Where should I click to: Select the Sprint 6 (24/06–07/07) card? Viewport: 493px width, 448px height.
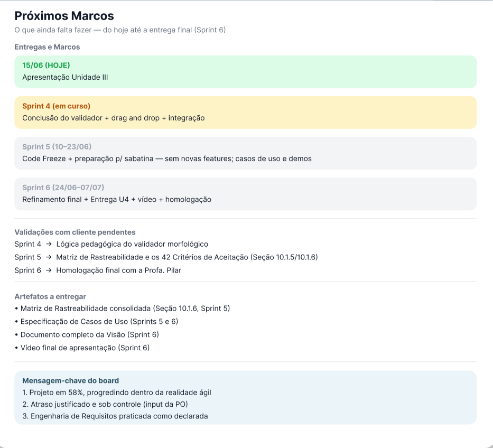pos(246,194)
